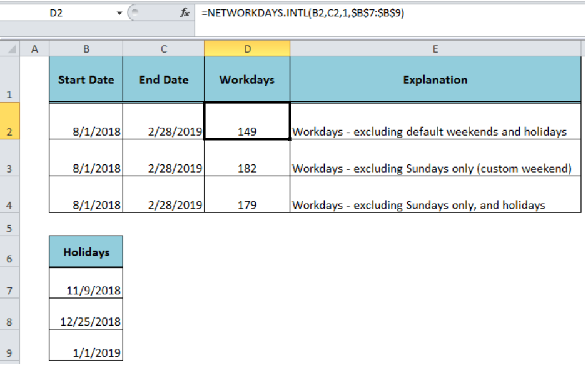The width and height of the screenshot is (588, 365).
Task: Click the Select All corner button
Action: (9, 48)
